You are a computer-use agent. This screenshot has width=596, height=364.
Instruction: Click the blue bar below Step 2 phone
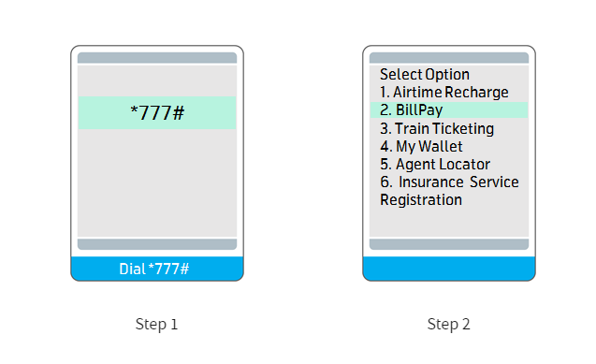pos(449,269)
